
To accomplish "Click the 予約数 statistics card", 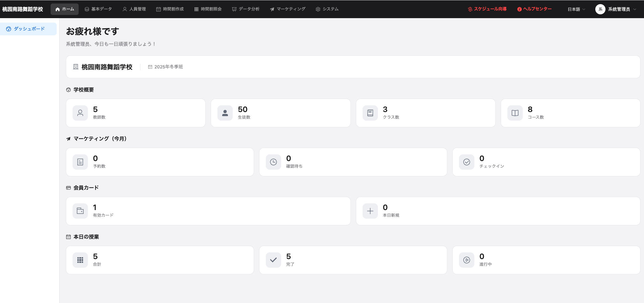I will 159,162.
